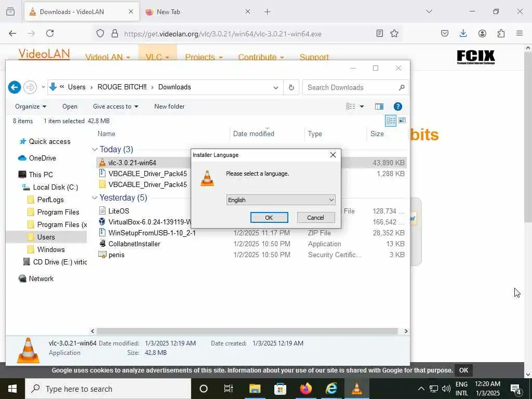The height and width of the screenshot is (399, 532).
Task: Open Firefox extensions icon
Action: [501, 33]
